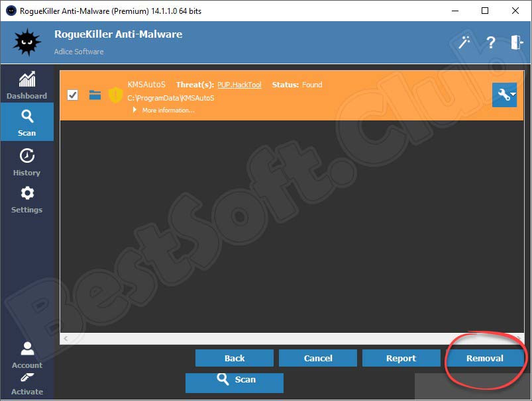This screenshot has height=401, width=532.
Task: Select the Scan tab in the sidebar
Action: click(27, 122)
